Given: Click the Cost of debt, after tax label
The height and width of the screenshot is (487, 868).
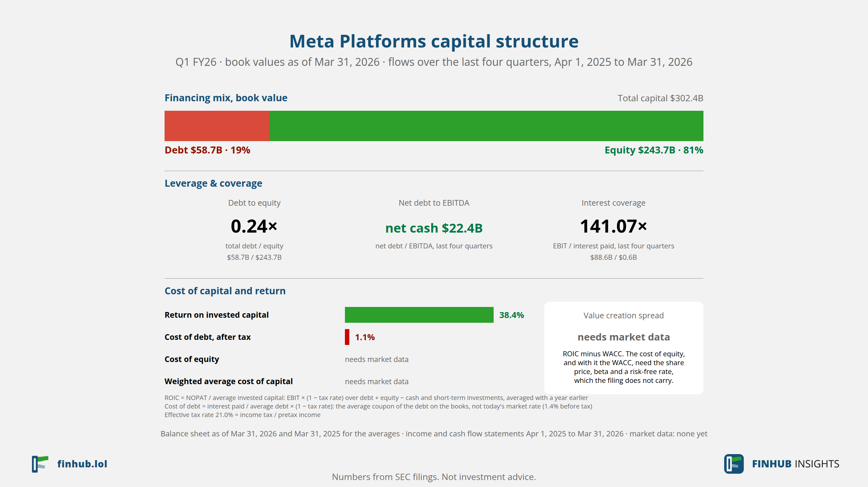Looking at the screenshot, I should click(208, 337).
